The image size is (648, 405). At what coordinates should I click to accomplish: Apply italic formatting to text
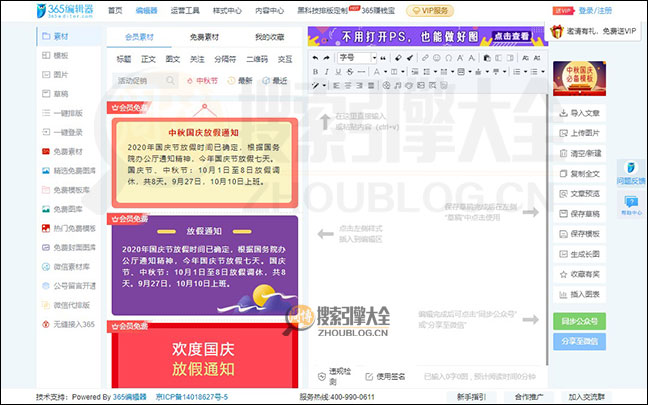[x=327, y=72]
